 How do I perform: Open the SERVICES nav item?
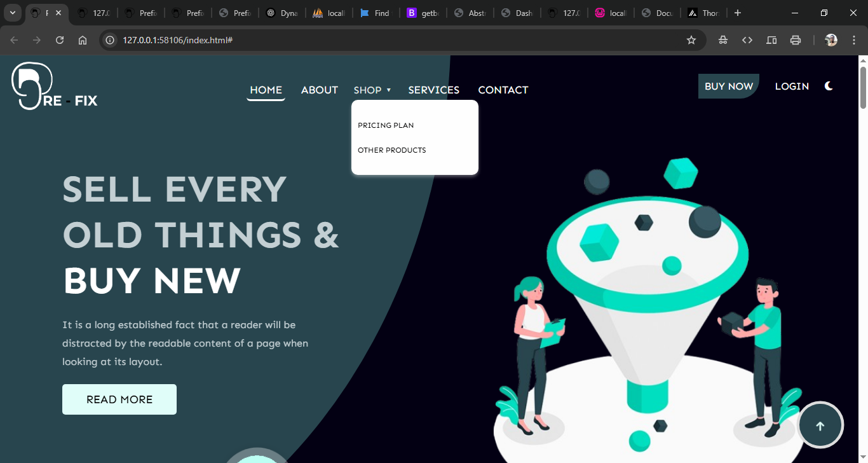(434, 90)
